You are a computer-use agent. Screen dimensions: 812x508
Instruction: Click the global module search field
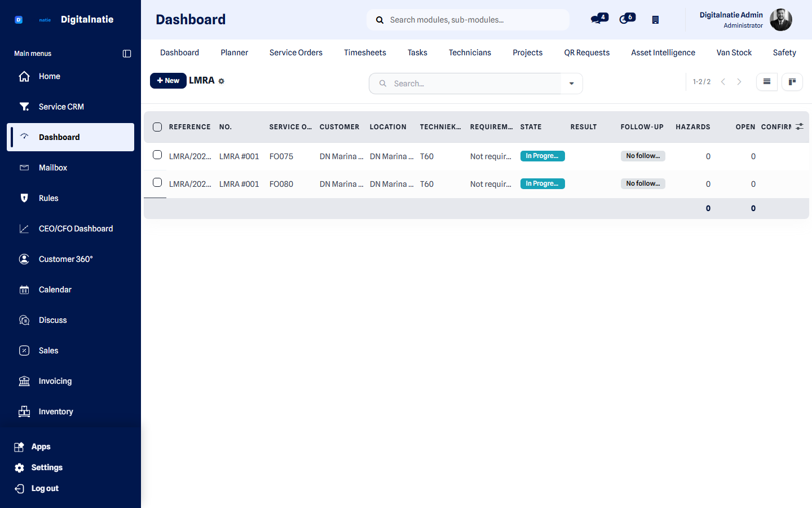point(468,20)
